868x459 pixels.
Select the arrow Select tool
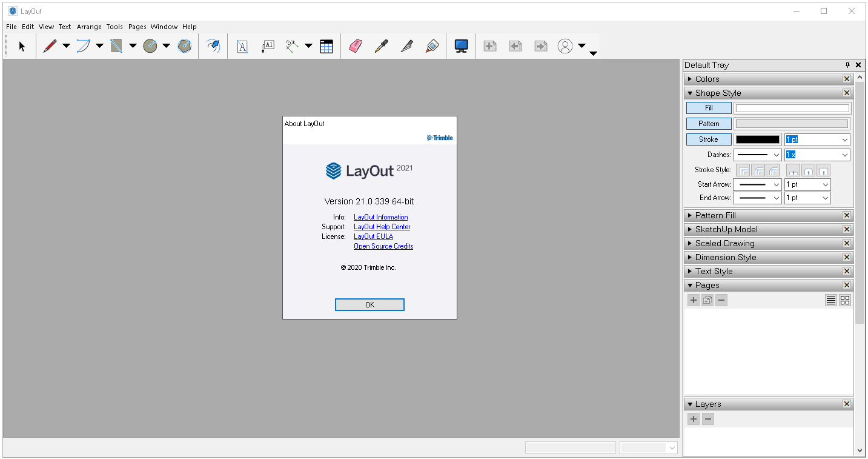coord(22,46)
